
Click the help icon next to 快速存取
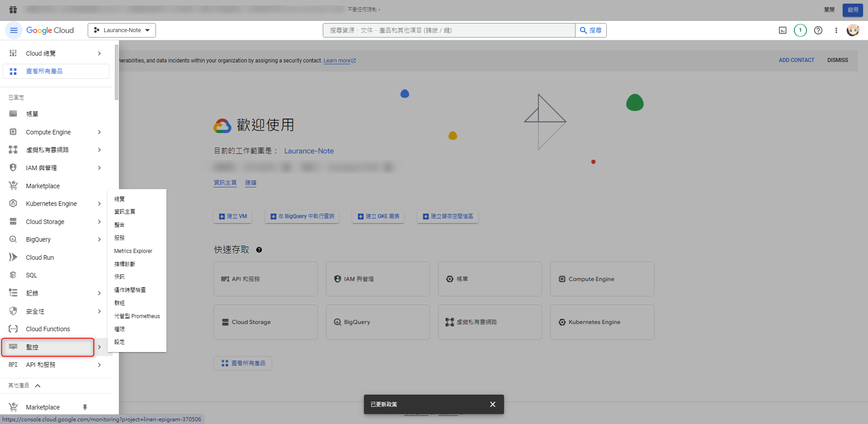tap(259, 250)
